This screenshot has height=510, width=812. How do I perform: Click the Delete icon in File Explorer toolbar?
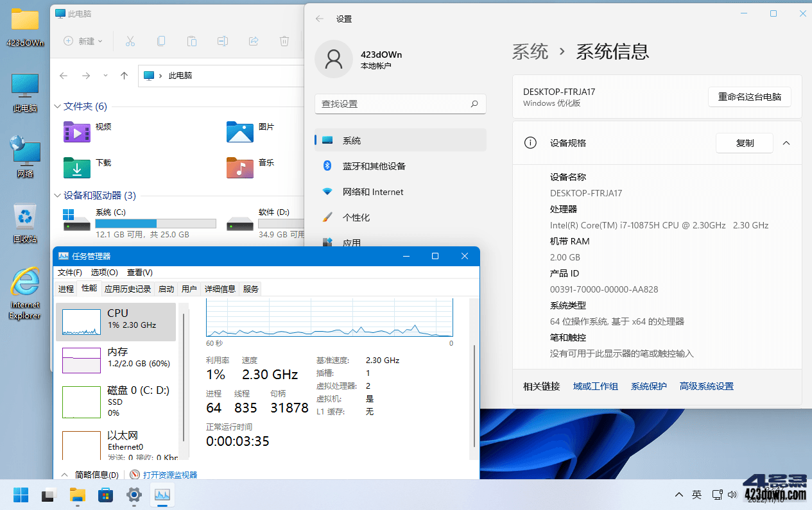click(x=284, y=41)
